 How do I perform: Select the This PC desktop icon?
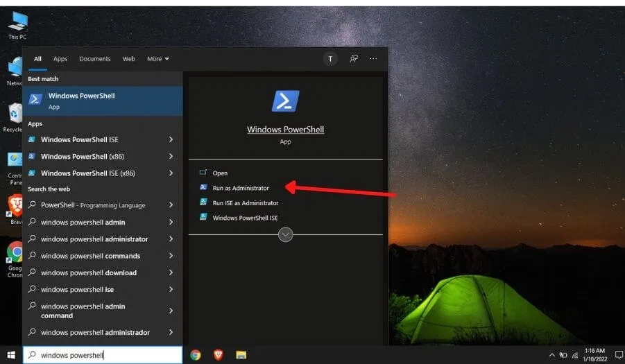(x=17, y=26)
